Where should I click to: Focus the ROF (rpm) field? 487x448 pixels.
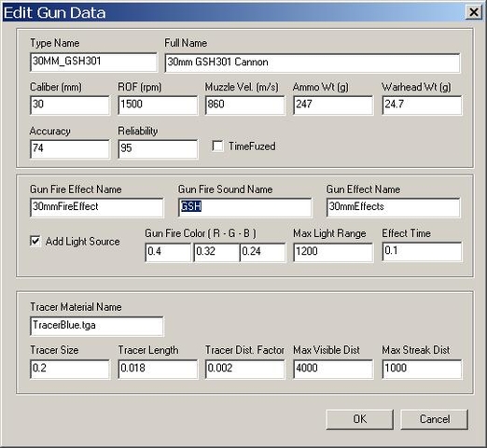click(158, 105)
